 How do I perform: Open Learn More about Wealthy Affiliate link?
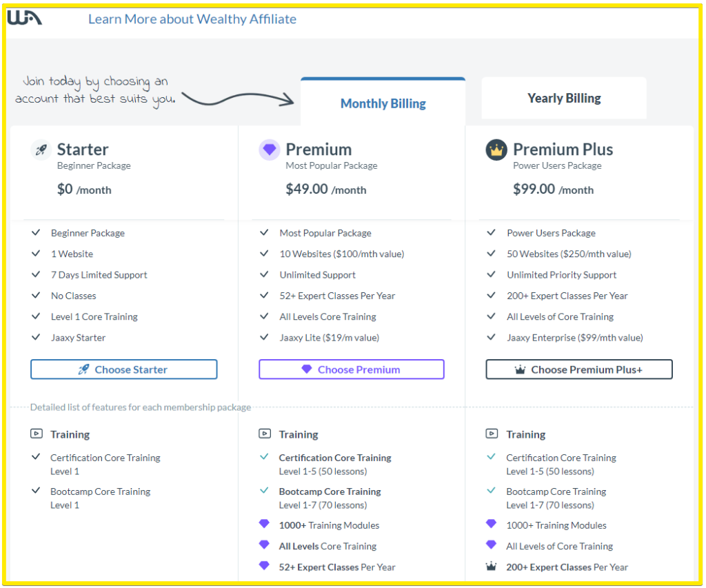(x=192, y=19)
